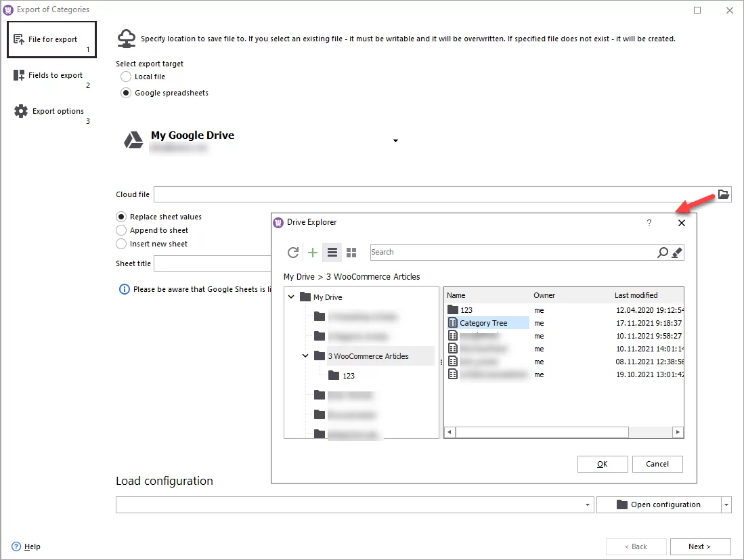Confirm file selection with OK

point(602,464)
